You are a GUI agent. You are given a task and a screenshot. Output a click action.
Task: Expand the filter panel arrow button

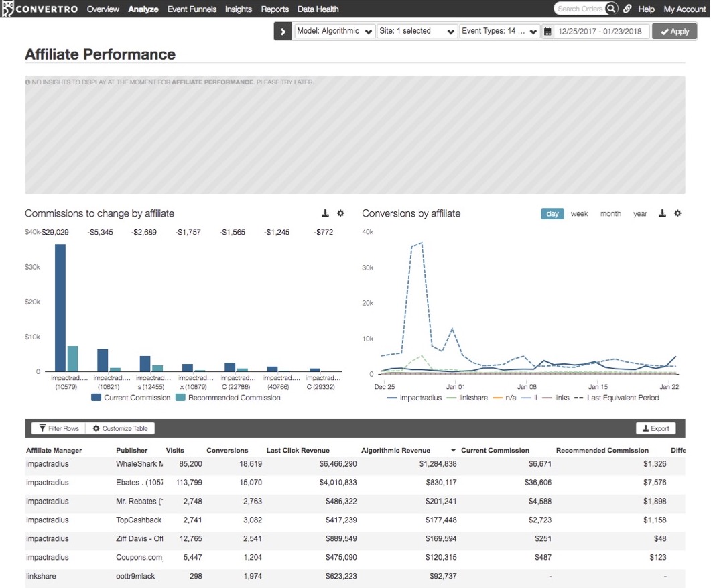pos(283,32)
